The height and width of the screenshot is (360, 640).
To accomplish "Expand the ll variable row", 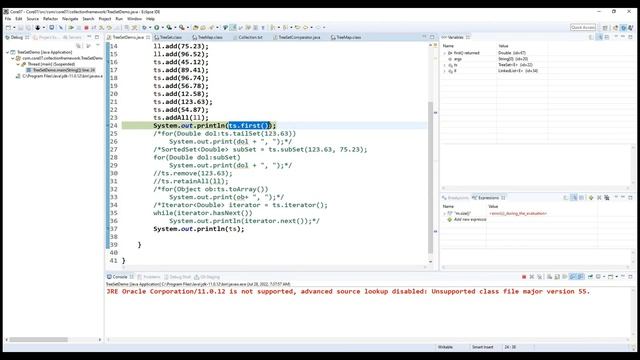I will tap(444, 71).
